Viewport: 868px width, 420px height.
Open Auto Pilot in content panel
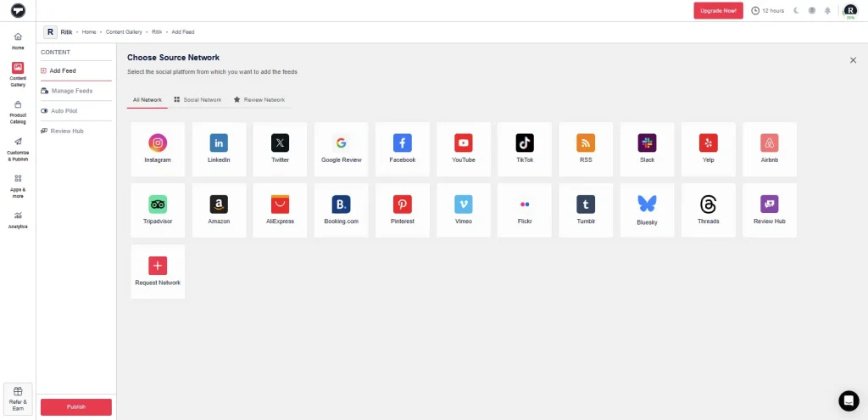click(64, 111)
